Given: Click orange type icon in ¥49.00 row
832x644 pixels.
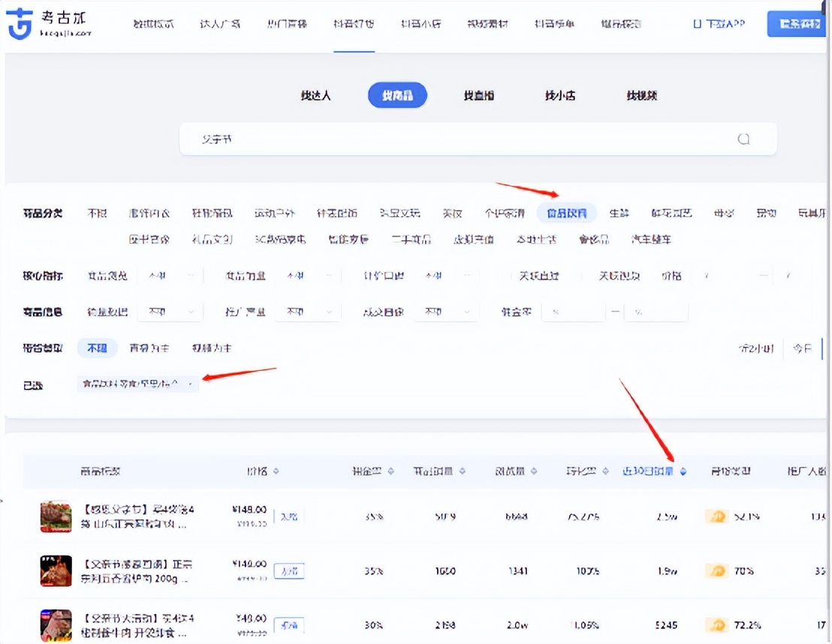Looking at the screenshot, I should pyautogui.click(x=717, y=625).
